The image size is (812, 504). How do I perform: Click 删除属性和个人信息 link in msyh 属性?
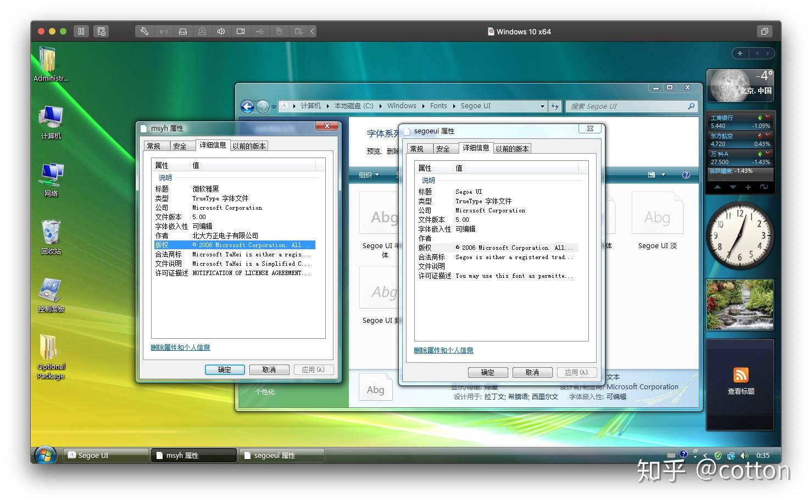180,348
